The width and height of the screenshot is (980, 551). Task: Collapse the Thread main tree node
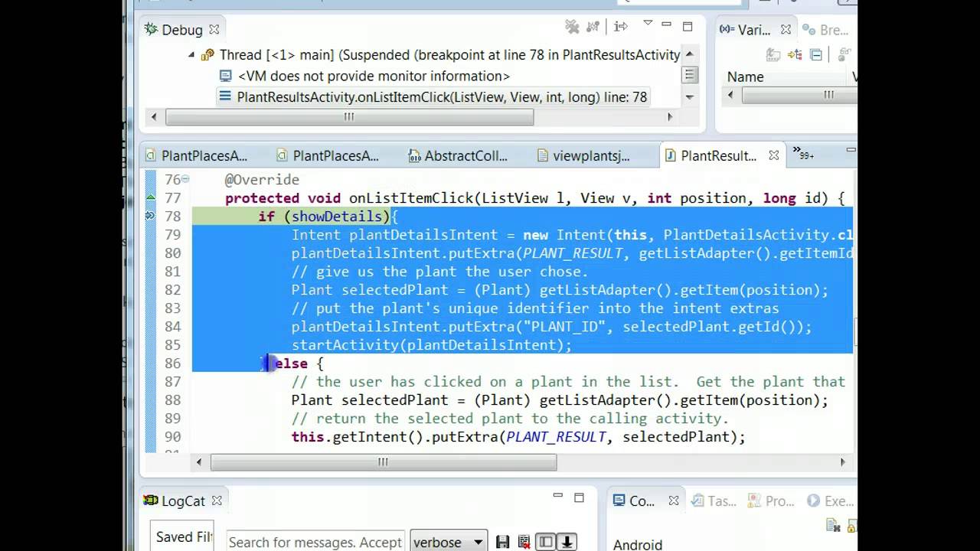click(191, 54)
